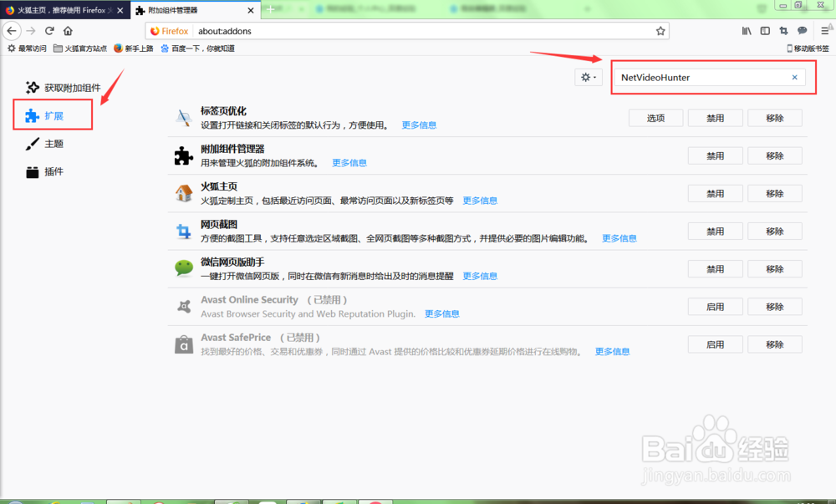
Task: Remove the 微信网页版助手 extension
Action: (x=775, y=270)
